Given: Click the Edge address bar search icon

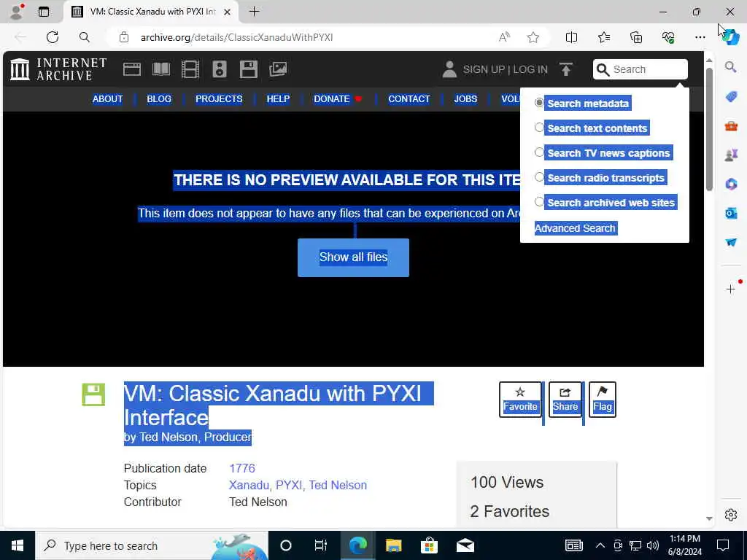Looking at the screenshot, I should (x=85, y=37).
